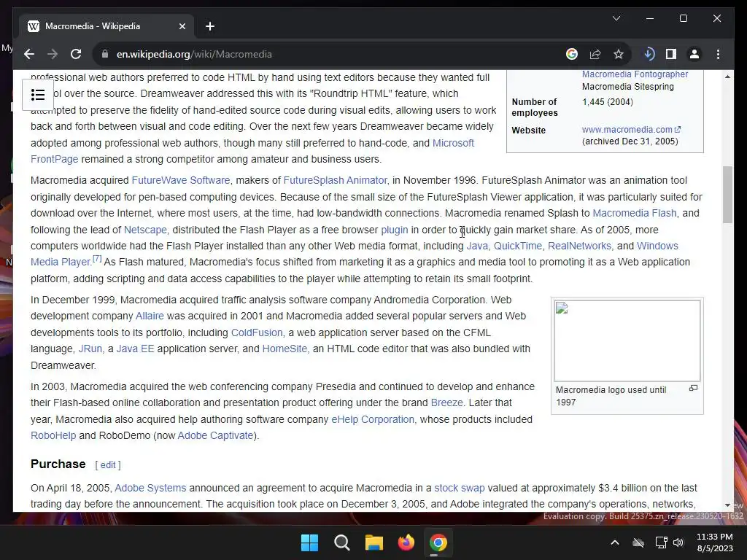Open the Adobe Systems link

click(150, 488)
